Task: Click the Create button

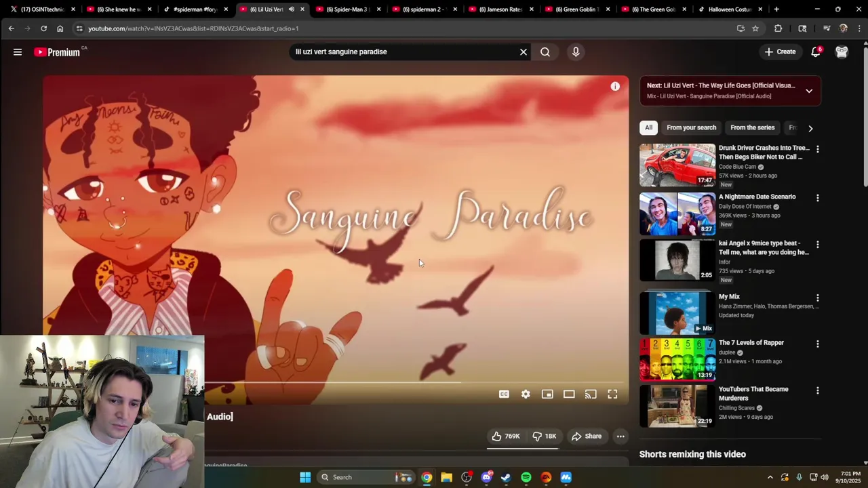Action: pyautogui.click(x=780, y=52)
